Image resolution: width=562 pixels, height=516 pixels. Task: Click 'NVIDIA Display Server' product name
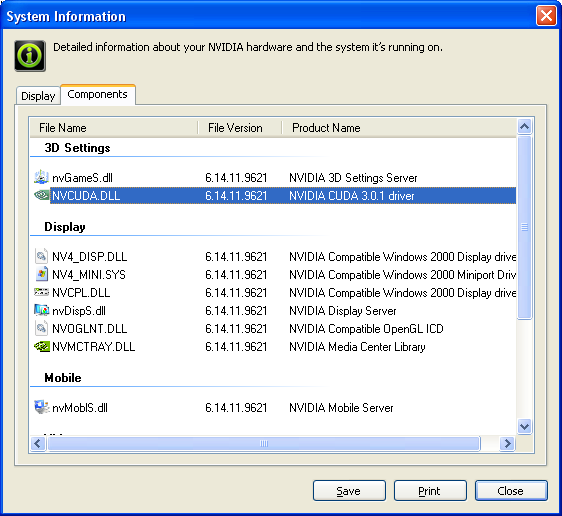coord(343,311)
